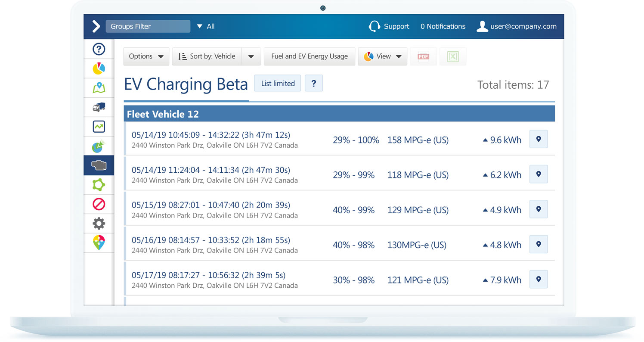This screenshot has height=342, width=644.
Task: Click the 121 MPG-e (US) value
Action: (x=418, y=280)
